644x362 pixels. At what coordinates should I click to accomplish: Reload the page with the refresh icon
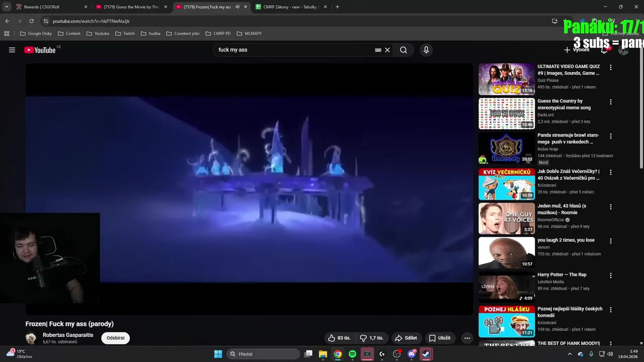tap(31, 21)
